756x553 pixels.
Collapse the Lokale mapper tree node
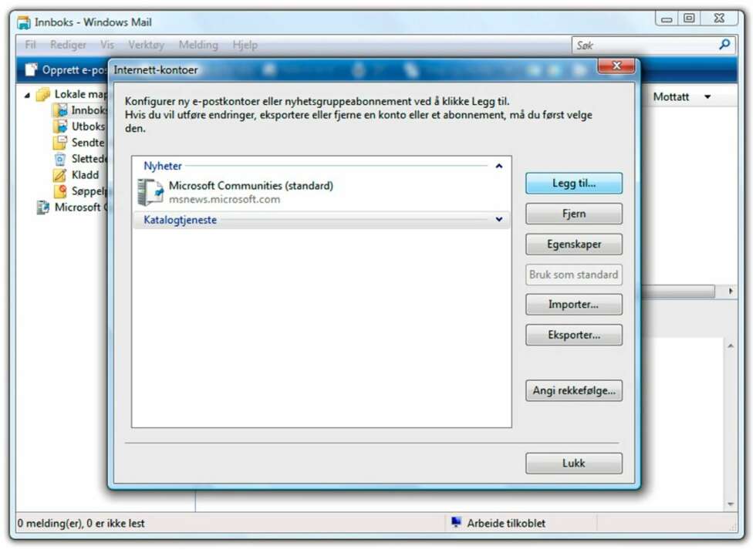coord(28,95)
